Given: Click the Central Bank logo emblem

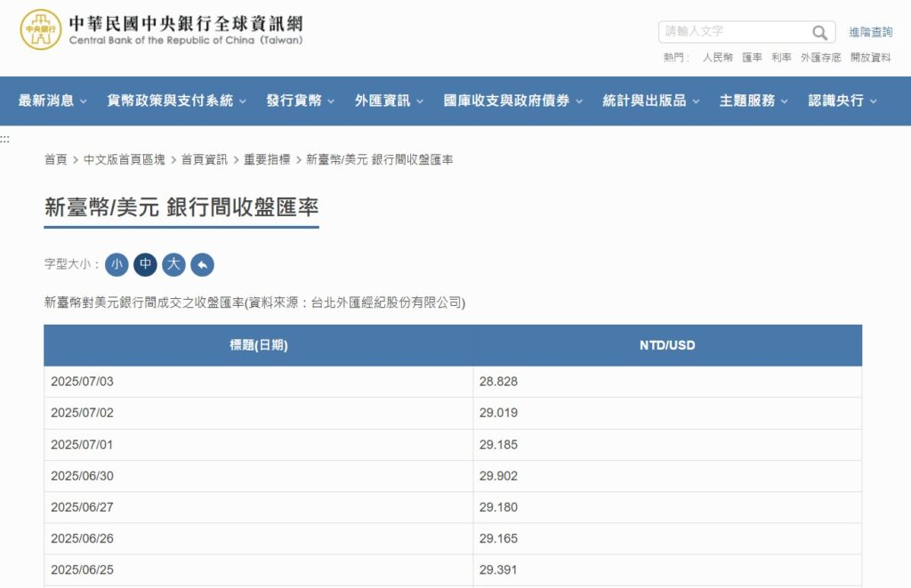Looking at the screenshot, I should pyautogui.click(x=41, y=29).
